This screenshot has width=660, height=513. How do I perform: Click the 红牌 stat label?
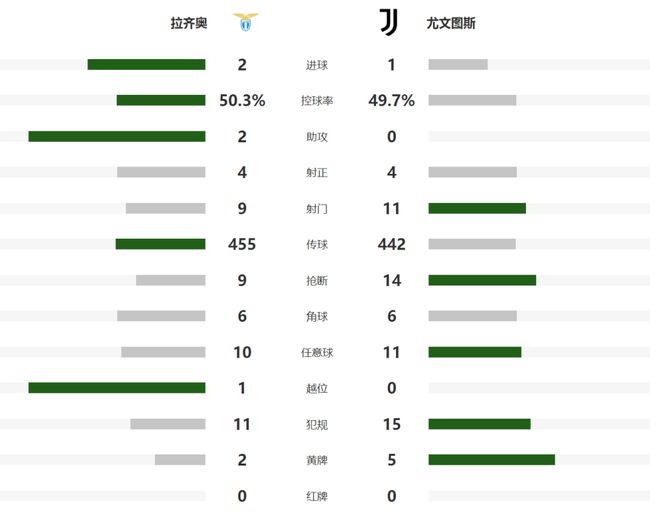317,495
